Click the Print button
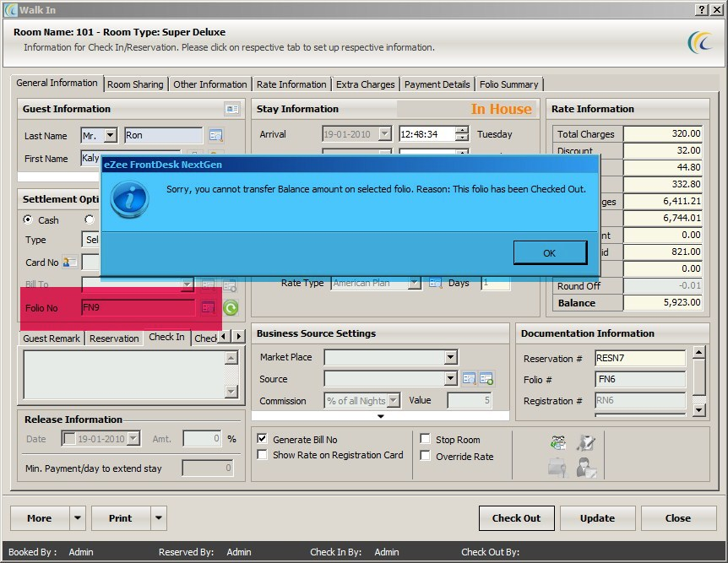The width and height of the screenshot is (728, 563). coord(121,518)
